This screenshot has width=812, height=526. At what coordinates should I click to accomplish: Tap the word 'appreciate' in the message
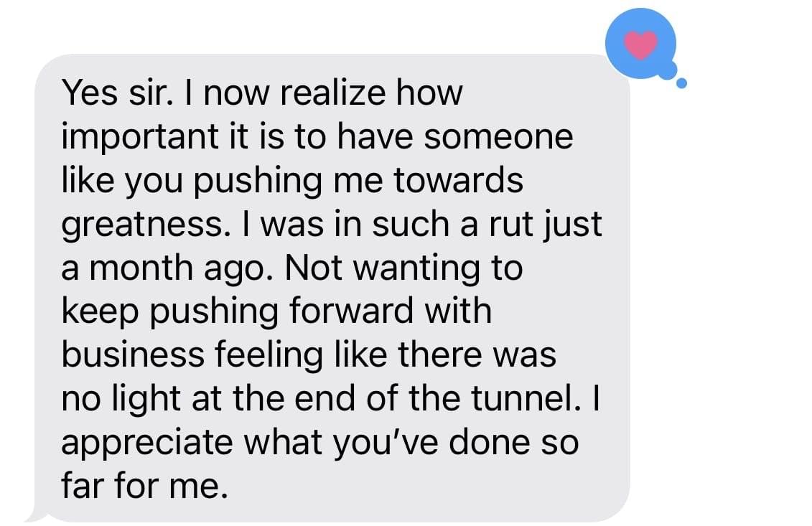pos(147,443)
